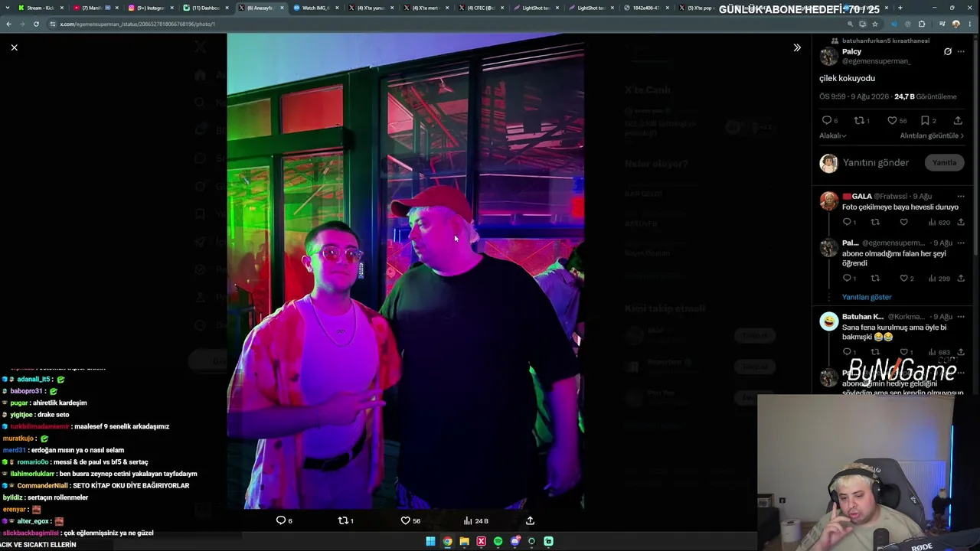Open a new browser tab with the plus button
Viewport: 980px width, 551px height.
coord(900,8)
